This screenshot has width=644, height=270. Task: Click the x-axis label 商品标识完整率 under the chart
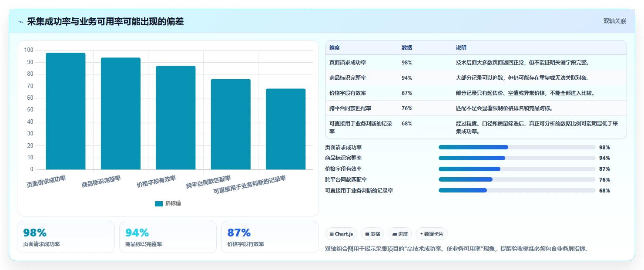(x=101, y=182)
